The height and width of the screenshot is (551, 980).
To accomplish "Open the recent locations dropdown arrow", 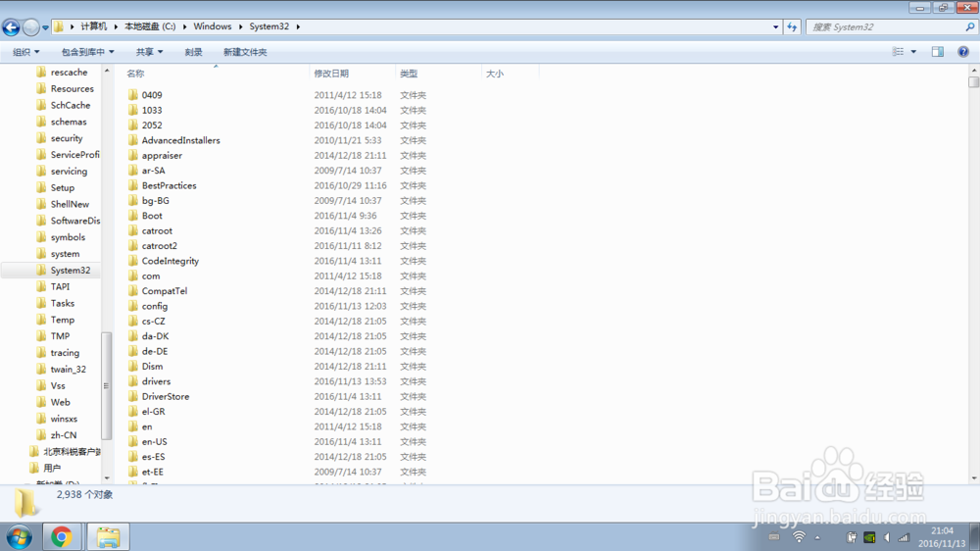I will (45, 27).
